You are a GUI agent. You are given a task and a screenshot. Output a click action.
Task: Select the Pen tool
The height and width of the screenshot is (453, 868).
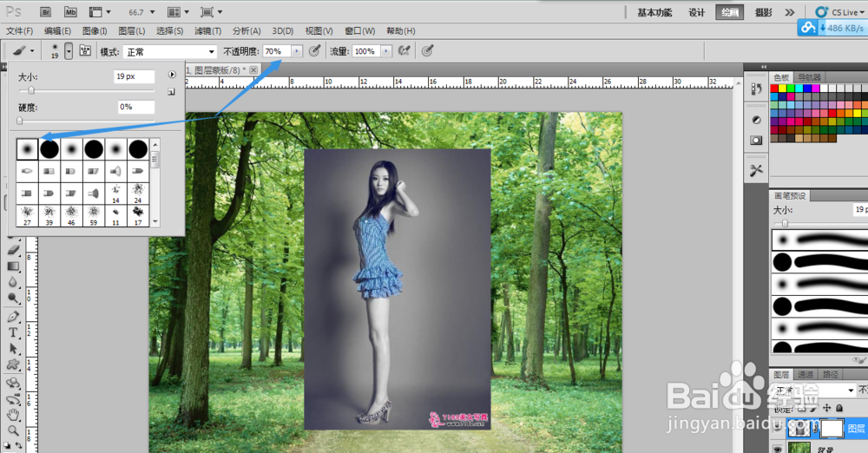13,316
